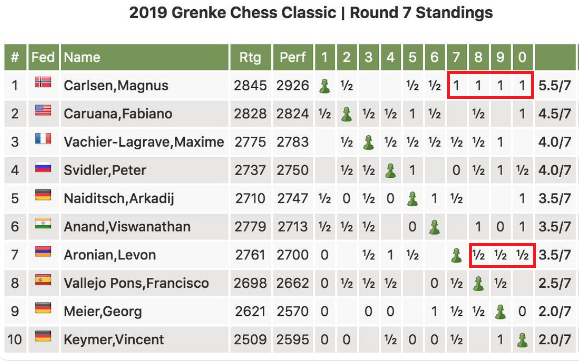Sort by the Perf column header
The height and width of the screenshot is (362, 579).
[x=293, y=57]
